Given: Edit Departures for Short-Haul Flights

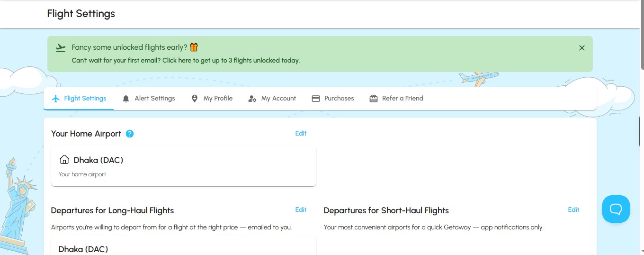Looking at the screenshot, I should click(x=574, y=209).
